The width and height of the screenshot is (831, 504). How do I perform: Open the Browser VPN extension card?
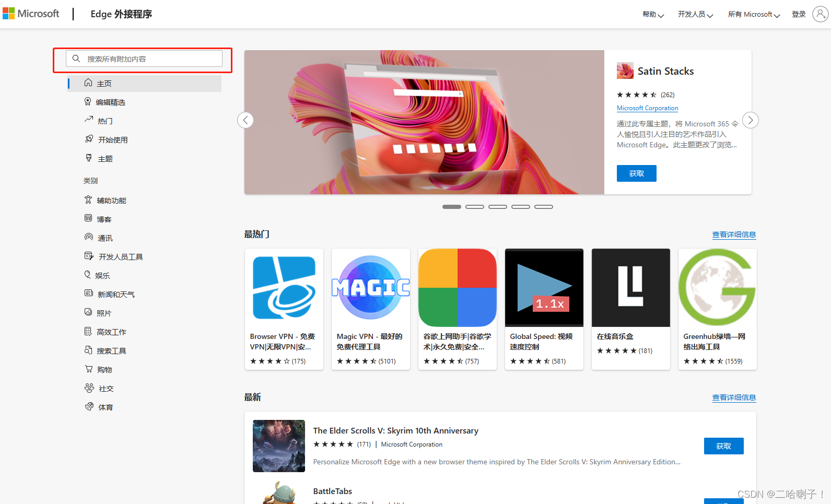[284, 309]
